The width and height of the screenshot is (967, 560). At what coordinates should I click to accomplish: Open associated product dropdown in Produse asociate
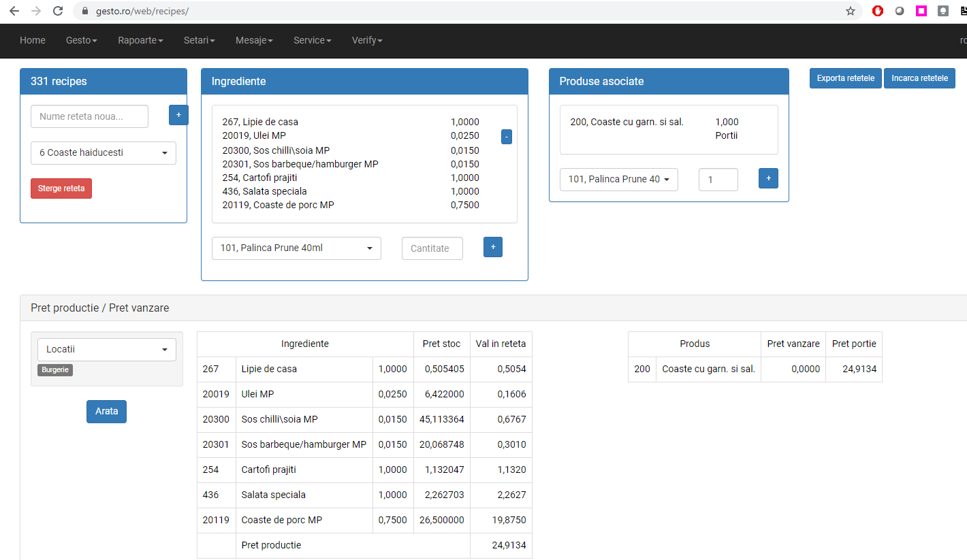618,180
